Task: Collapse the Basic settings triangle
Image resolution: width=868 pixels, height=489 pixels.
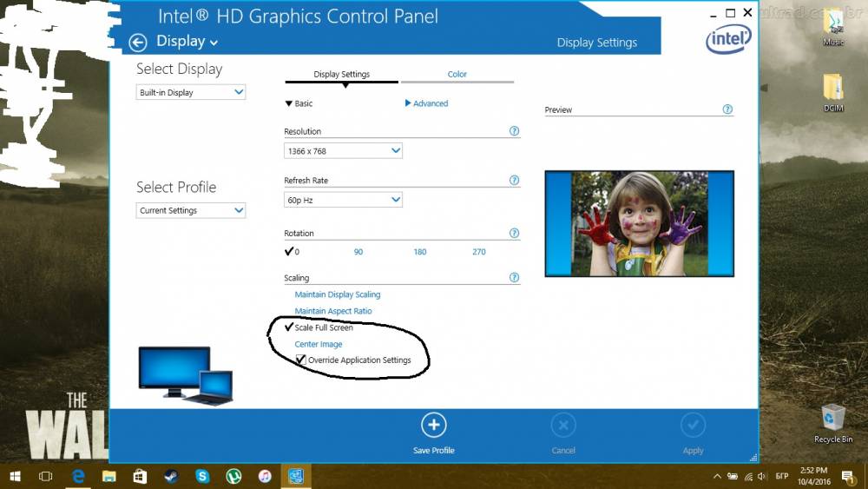Action: pos(288,103)
